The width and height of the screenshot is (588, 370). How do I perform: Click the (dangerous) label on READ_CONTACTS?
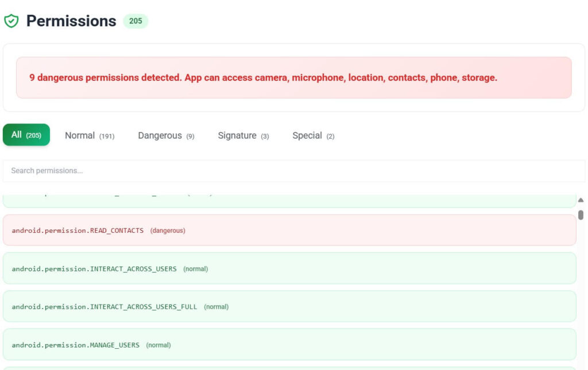click(168, 230)
